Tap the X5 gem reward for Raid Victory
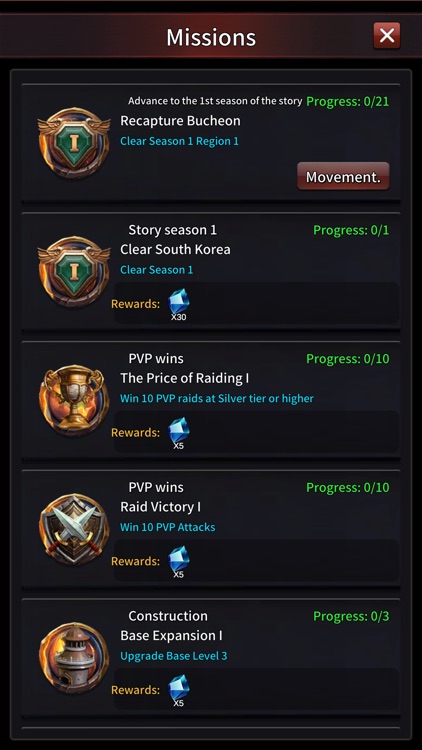Viewport: 422px width, 750px height. coord(178,562)
